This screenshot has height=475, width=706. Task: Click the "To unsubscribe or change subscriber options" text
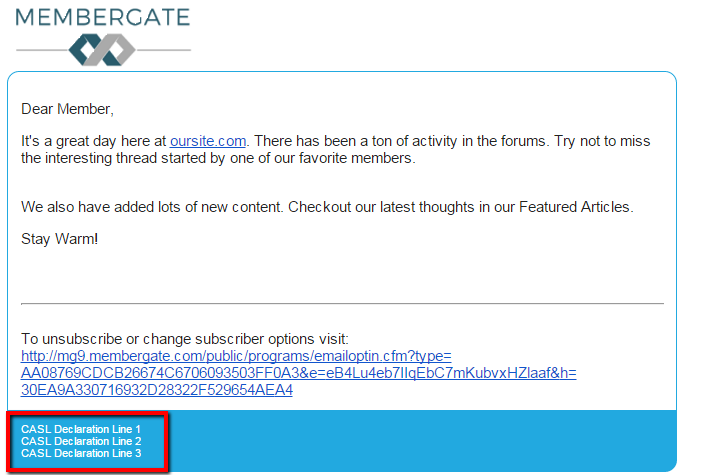184,339
